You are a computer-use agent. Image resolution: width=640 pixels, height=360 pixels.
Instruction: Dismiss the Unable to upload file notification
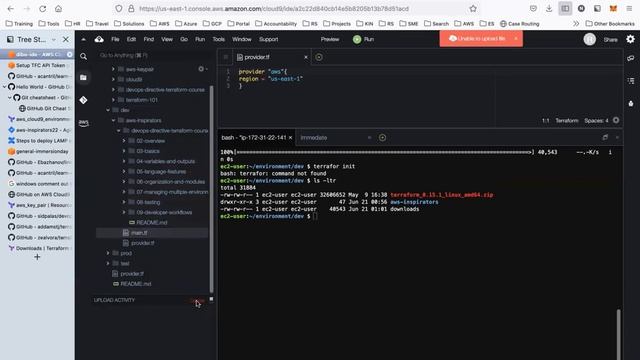click(x=516, y=38)
